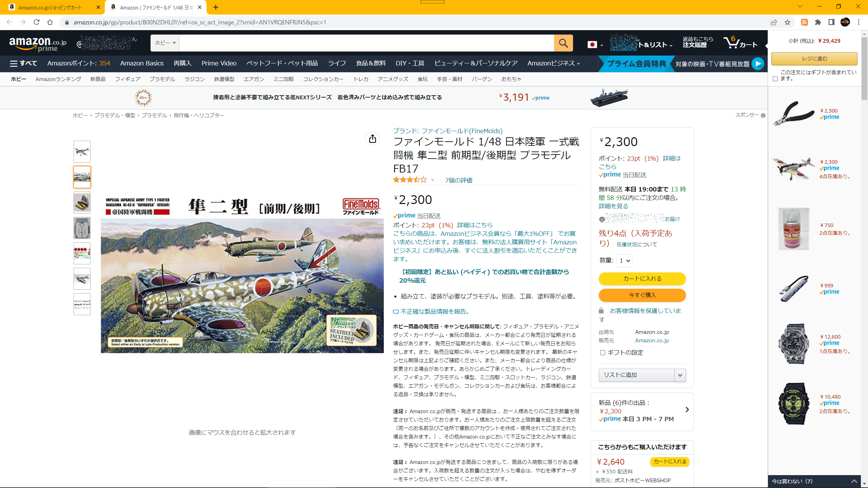Go to the browser home icon
Screen dimensions: 868x488
coord(50,22)
